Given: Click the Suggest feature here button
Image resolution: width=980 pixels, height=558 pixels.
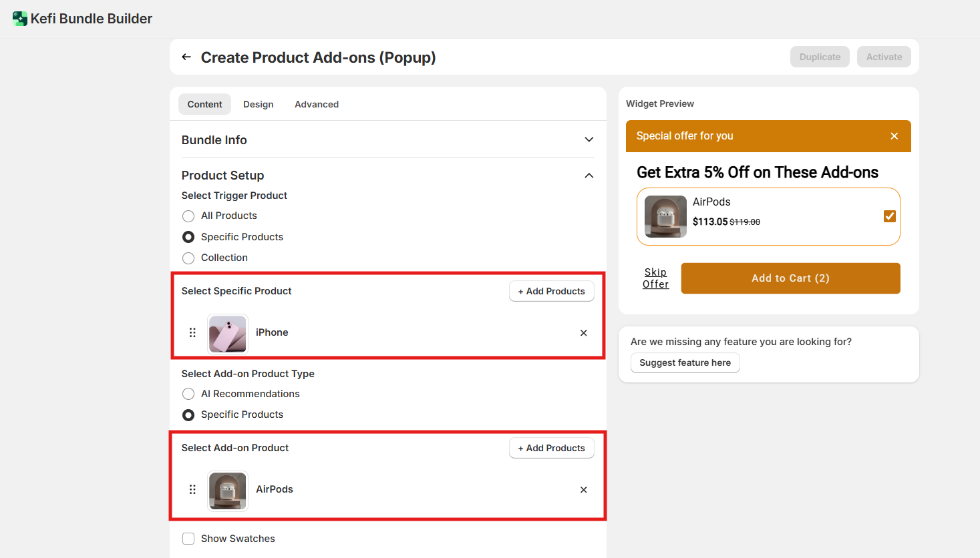Looking at the screenshot, I should pos(685,363).
